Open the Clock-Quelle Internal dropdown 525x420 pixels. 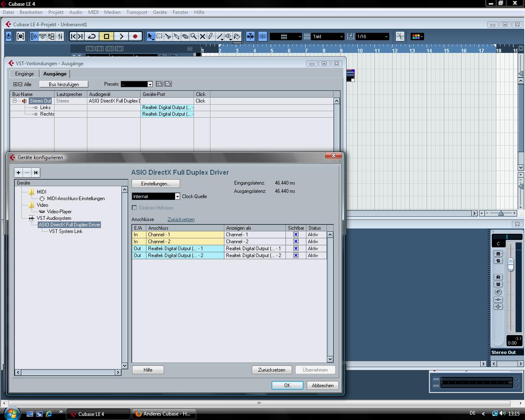click(x=177, y=196)
